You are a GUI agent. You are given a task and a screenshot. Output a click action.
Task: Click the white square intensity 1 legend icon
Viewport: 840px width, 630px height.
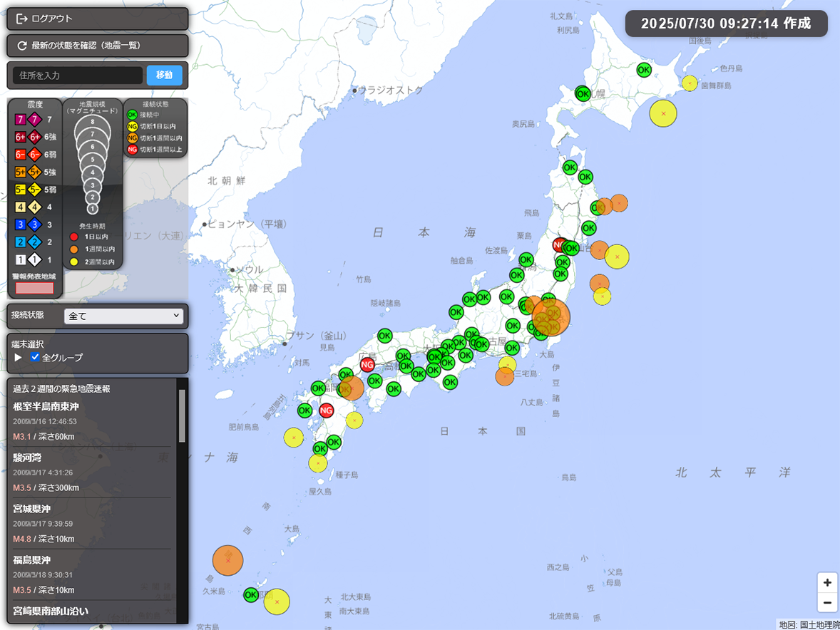[21, 259]
